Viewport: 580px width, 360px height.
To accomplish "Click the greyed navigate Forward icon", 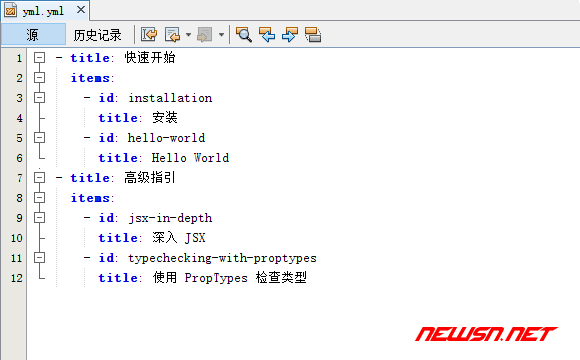I will [x=205, y=35].
